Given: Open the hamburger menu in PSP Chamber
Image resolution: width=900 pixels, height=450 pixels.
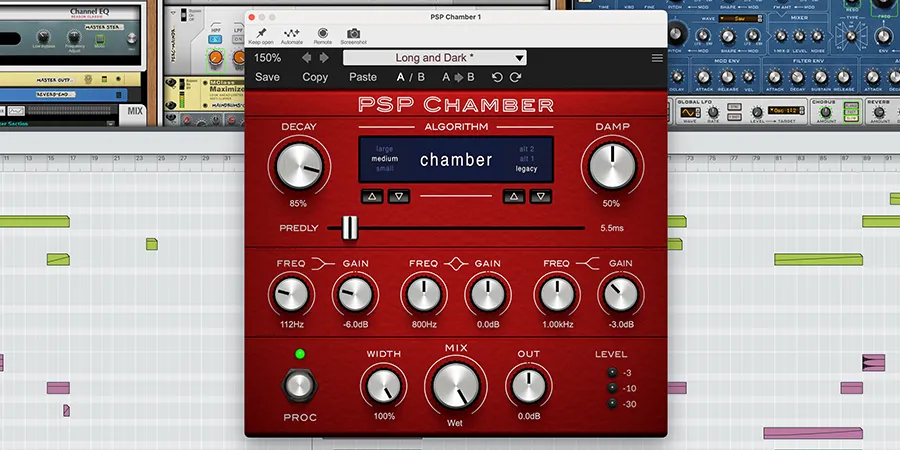Looking at the screenshot, I should tap(657, 58).
